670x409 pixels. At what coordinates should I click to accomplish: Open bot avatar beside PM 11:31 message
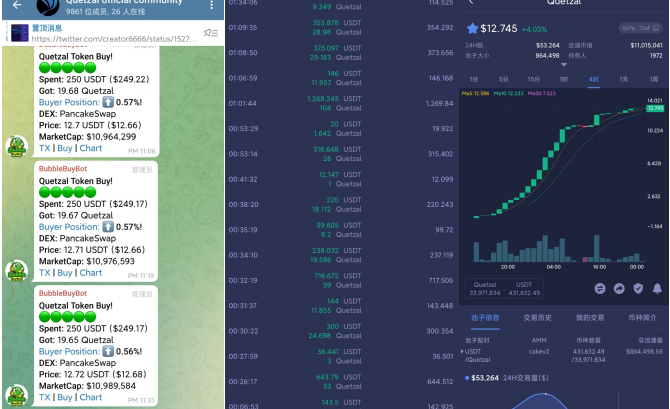(17, 395)
